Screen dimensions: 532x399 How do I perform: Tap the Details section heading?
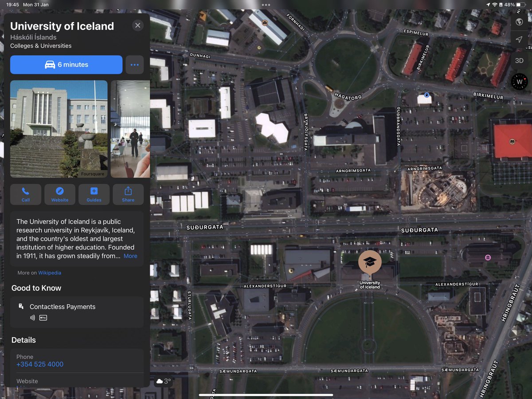(x=23, y=340)
